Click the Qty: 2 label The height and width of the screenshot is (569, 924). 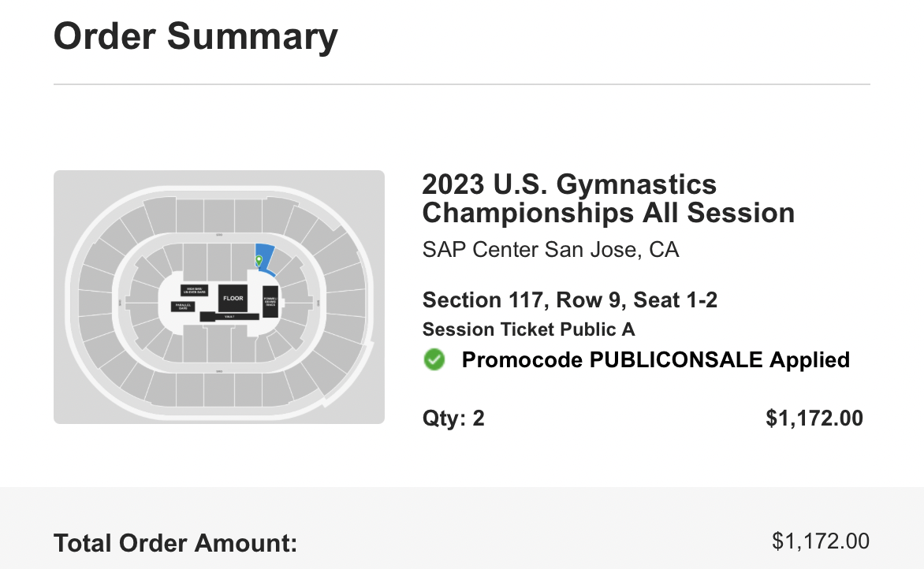coord(453,418)
